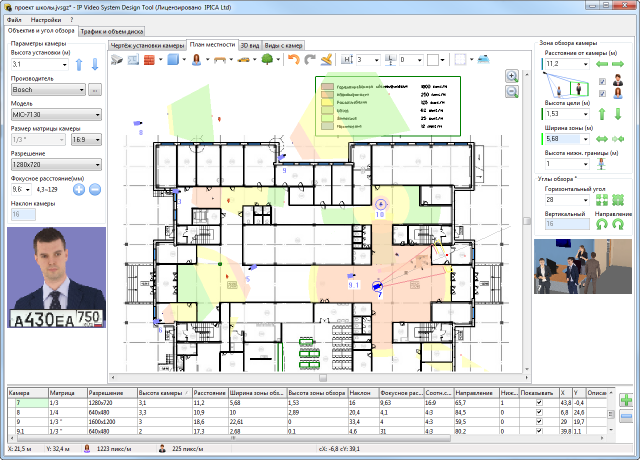Rotate camera direction clockwise
Viewport: 640px width, 460px height.
tap(618, 224)
